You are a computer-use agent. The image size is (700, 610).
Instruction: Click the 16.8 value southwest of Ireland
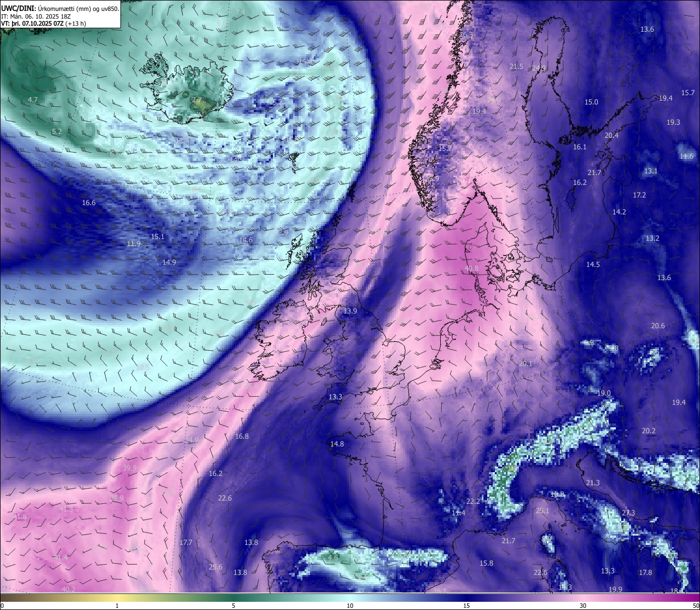tap(242, 437)
